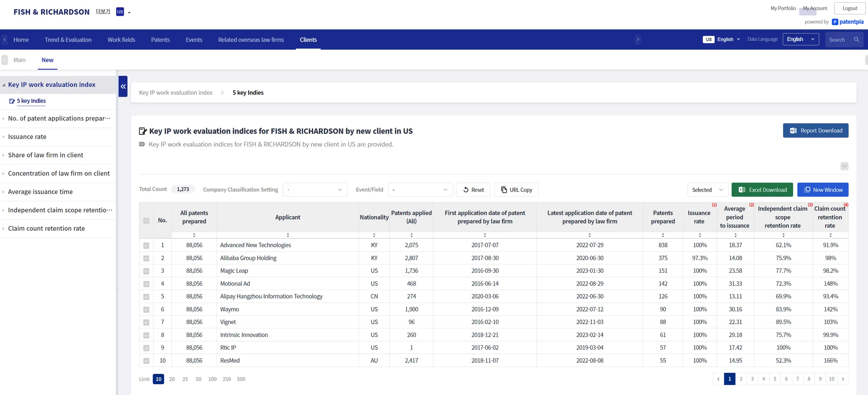The height and width of the screenshot is (395, 868).
Task: Expand the Issuance rate sidebar item
Action: click(x=27, y=137)
